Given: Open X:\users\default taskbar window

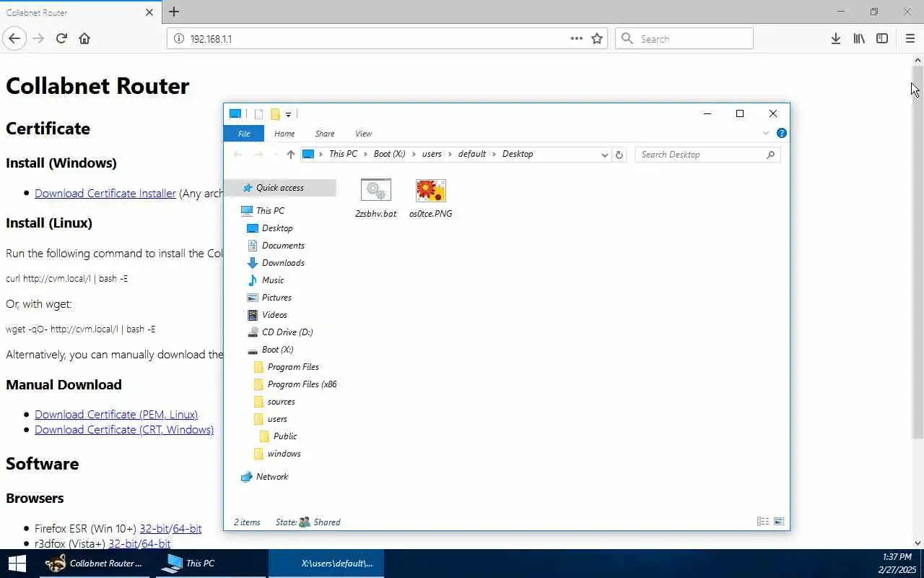Looking at the screenshot, I should 326,564.
